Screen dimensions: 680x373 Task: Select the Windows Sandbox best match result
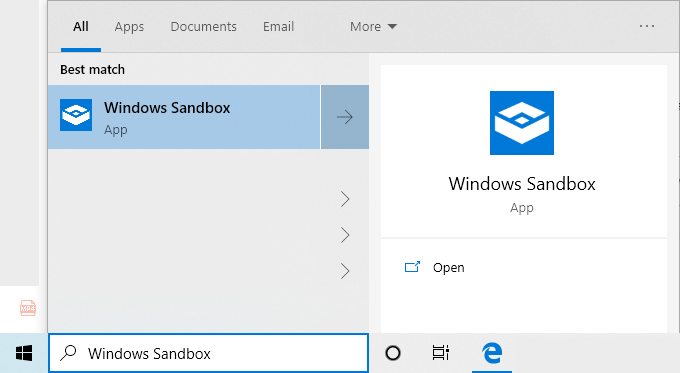coord(184,117)
